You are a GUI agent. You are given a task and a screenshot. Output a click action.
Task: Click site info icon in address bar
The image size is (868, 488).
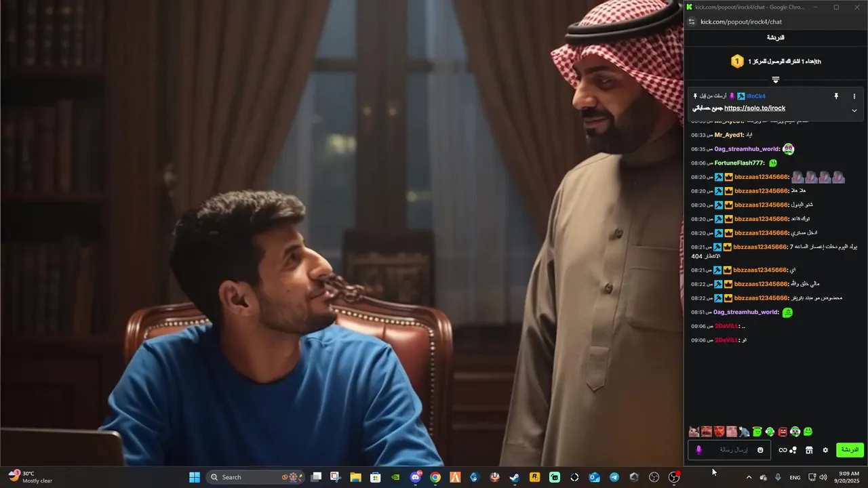pos(692,22)
